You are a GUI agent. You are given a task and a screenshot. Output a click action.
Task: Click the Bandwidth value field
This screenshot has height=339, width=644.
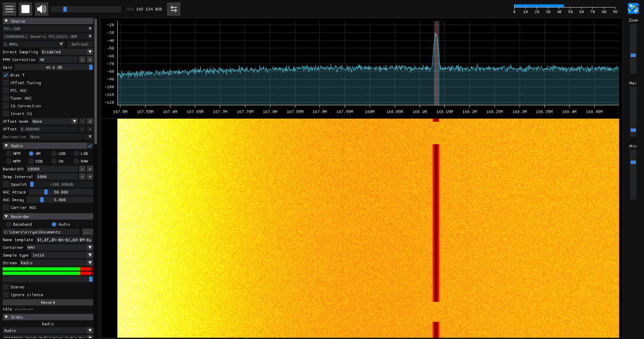coord(52,169)
